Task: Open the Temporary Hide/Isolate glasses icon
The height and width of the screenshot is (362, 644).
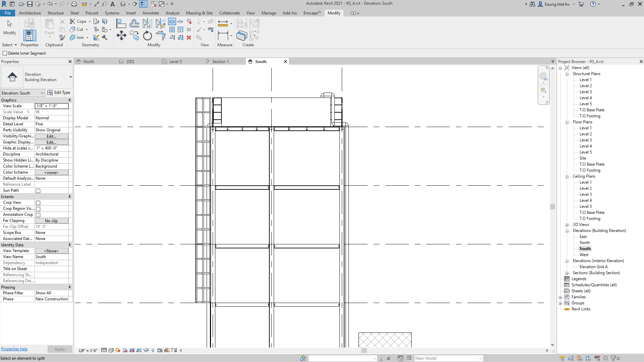Action: pos(146,351)
